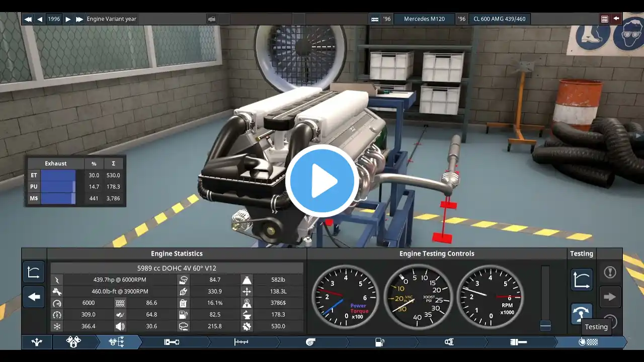Image resolution: width=644 pixels, height=362 pixels.
Task: Click the icon beside 64.8 stat
Action: tap(120, 314)
